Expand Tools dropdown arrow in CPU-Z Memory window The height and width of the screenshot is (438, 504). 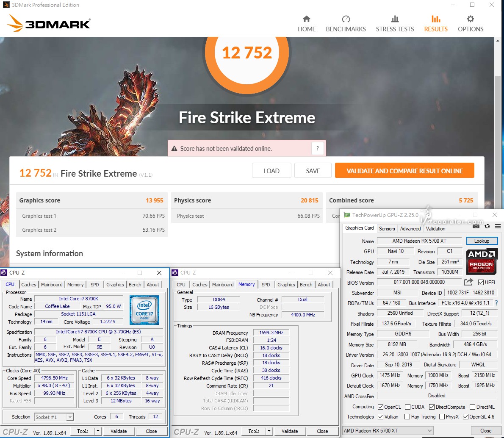point(269,431)
